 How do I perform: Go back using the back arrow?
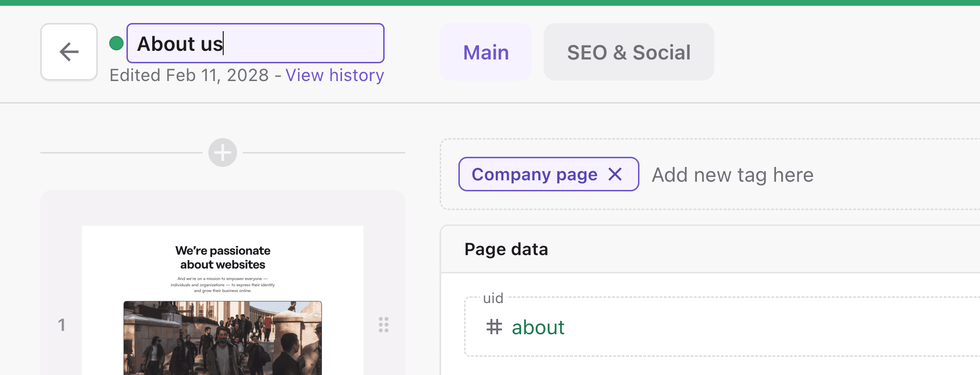click(x=68, y=52)
